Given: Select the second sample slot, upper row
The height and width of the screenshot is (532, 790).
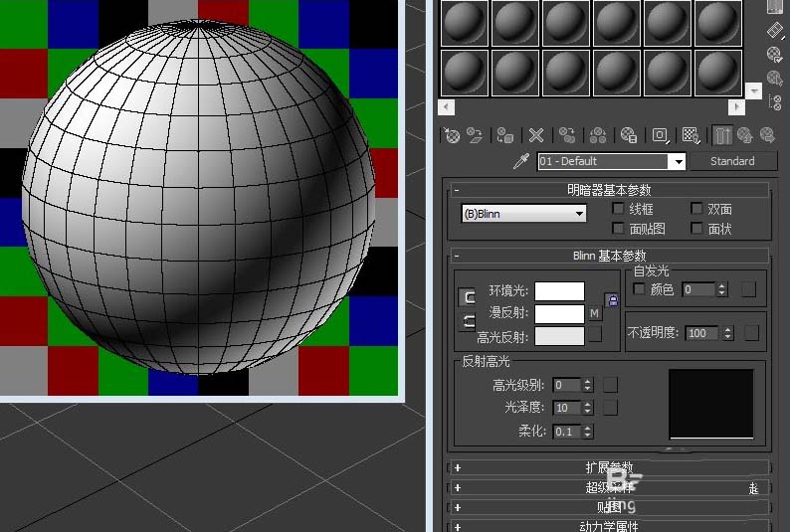Looking at the screenshot, I should pyautogui.click(x=515, y=23).
